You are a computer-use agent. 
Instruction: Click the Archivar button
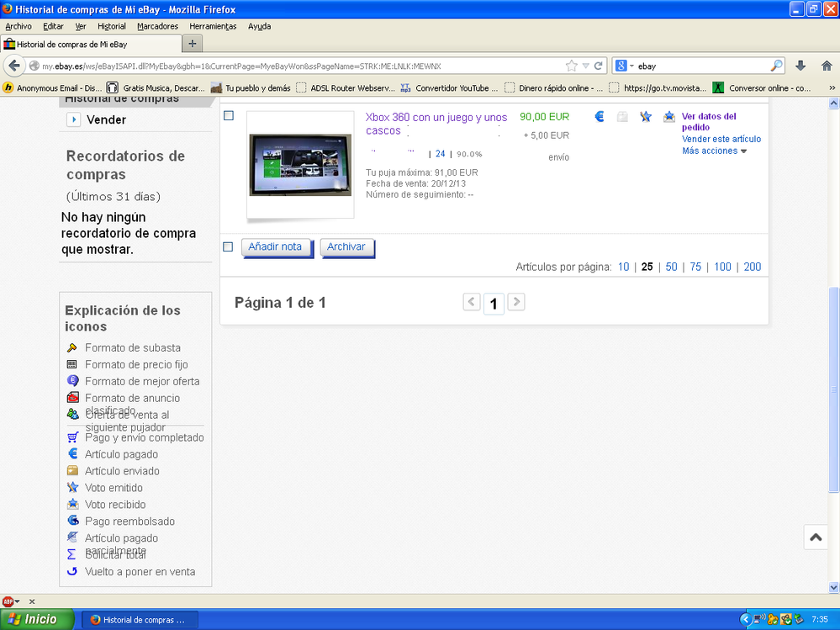click(347, 247)
